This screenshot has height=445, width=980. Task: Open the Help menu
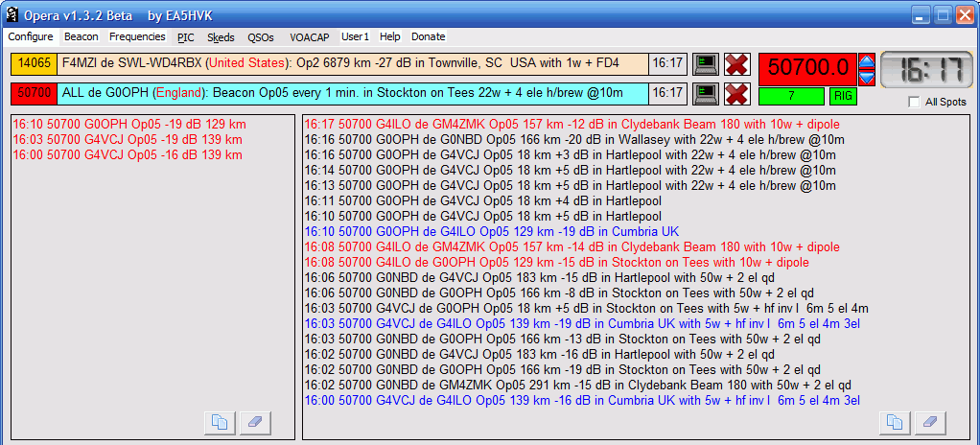pyautogui.click(x=390, y=36)
